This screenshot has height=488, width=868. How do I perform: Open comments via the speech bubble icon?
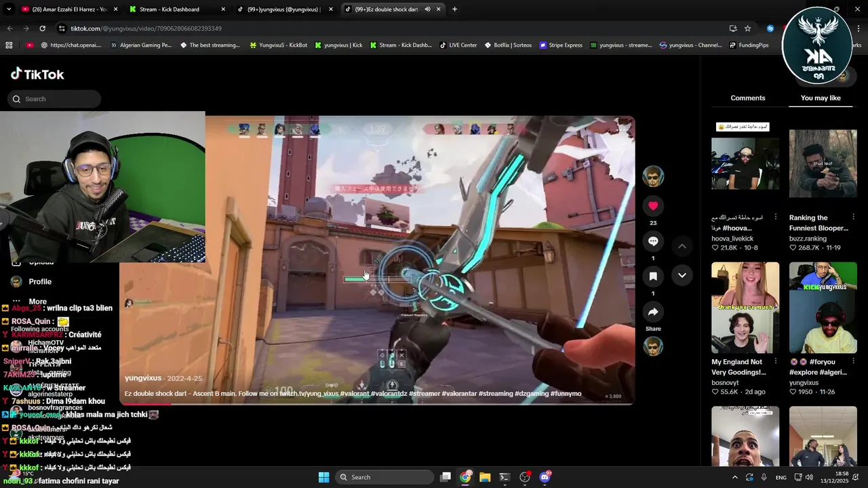click(653, 241)
